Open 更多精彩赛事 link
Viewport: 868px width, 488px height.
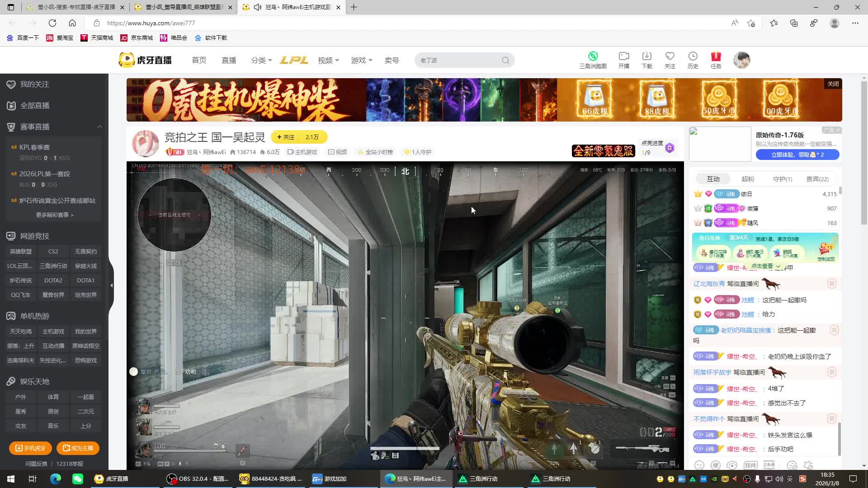click(x=55, y=215)
